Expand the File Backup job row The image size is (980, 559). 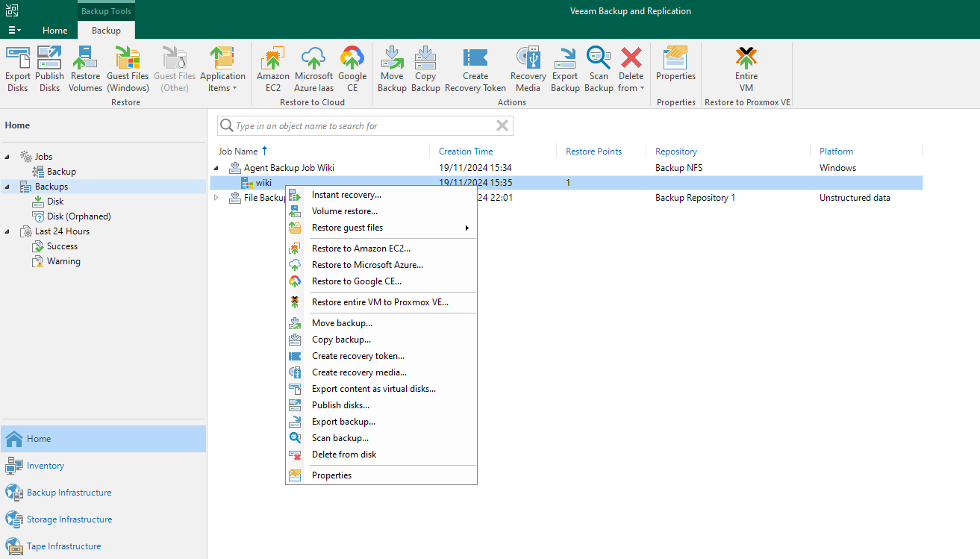[x=216, y=198]
